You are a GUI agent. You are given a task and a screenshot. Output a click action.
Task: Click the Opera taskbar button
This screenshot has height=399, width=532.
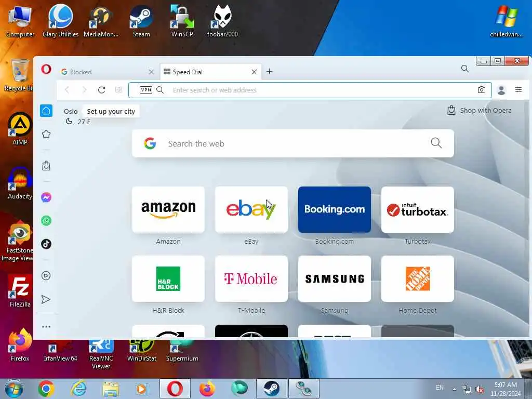[x=175, y=389]
